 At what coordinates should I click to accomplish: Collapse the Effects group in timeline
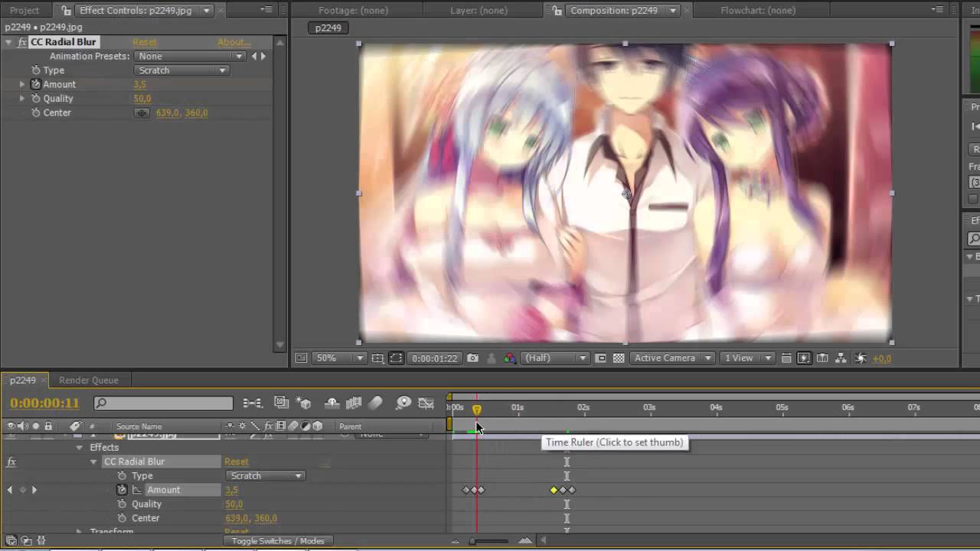pyautogui.click(x=80, y=448)
